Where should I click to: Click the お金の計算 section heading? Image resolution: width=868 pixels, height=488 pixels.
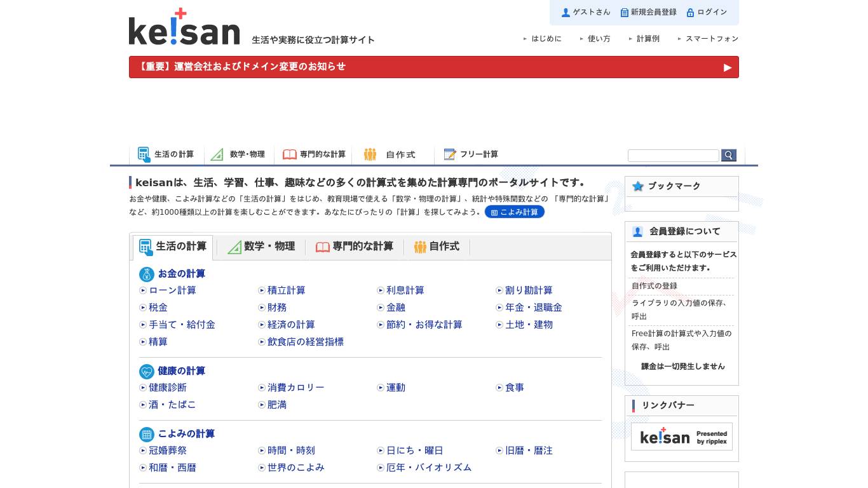[182, 274]
